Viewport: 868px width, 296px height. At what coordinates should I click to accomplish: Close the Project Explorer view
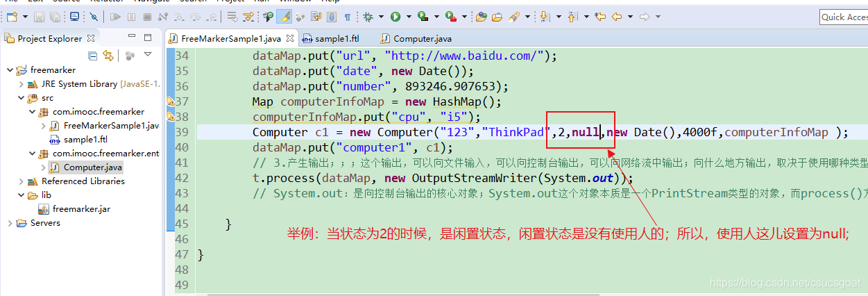tap(92, 38)
